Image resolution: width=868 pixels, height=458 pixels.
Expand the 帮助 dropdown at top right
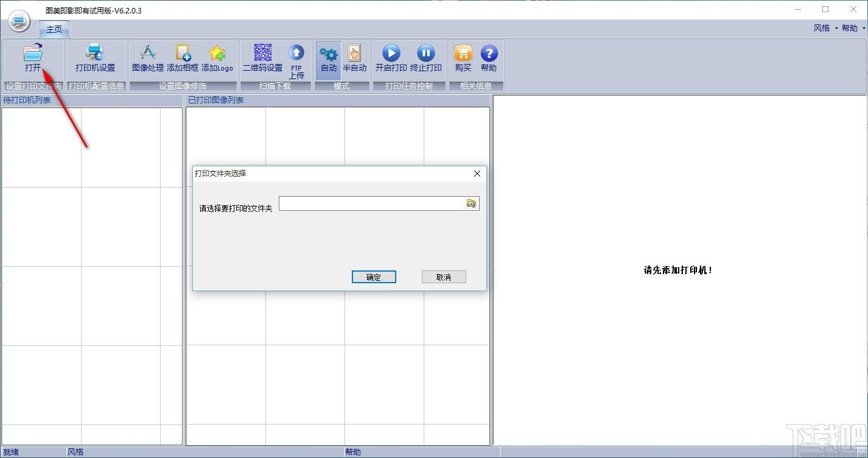point(853,28)
